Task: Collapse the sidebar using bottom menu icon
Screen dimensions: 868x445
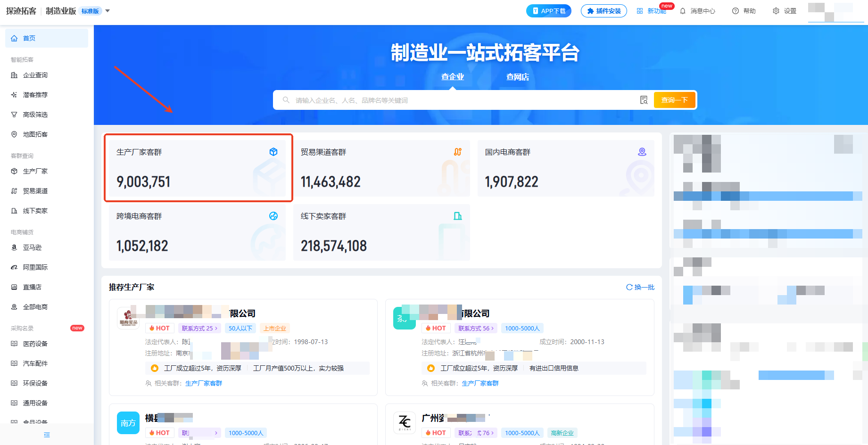Action: (47, 435)
